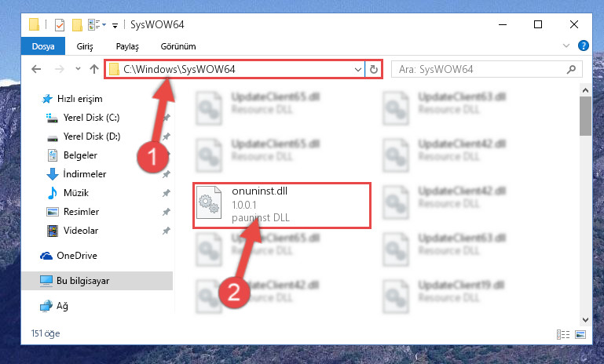Screen dimensions: 604x364
Task: Click the Properties checkmark icon in title bar
Action: (60, 25)
